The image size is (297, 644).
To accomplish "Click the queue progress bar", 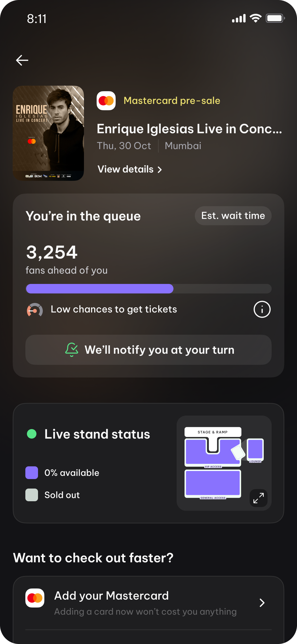I will point(148,289).
